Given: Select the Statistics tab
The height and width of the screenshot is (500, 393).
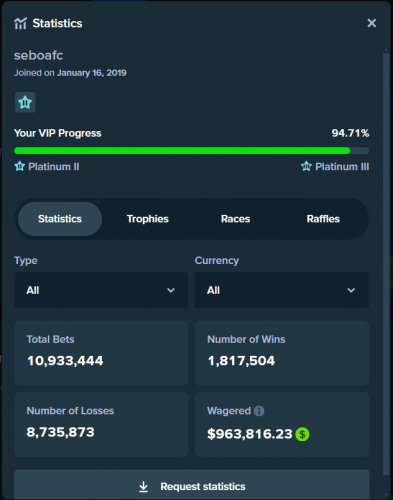Looking at the screenshot, I should (x=60, y=219).
